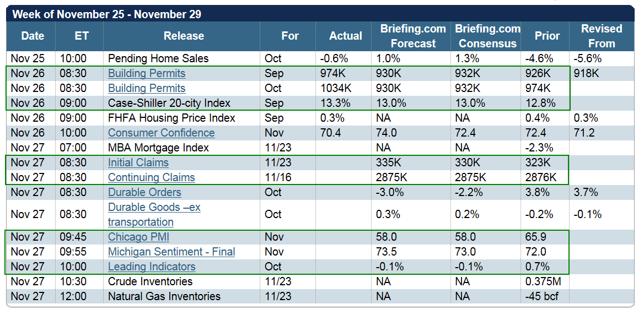
Task: Click the Leading Indicators link
Action: click(152, 267)
